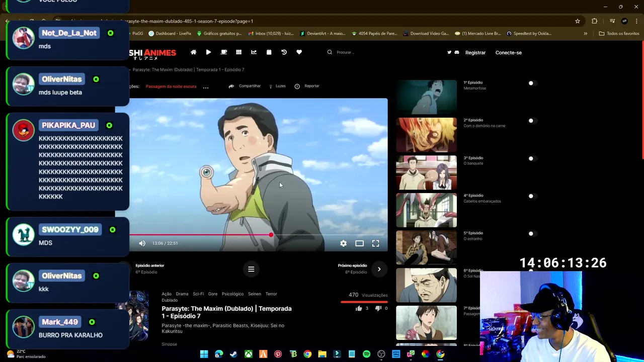The image size is (644, 362).
Task: Click the like thumbs-up icon
Action: 359,308
